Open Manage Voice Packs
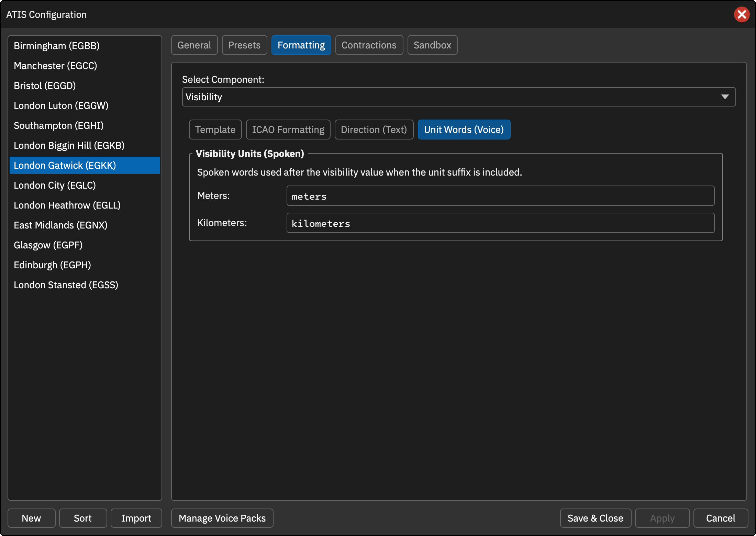 point(222,518)
